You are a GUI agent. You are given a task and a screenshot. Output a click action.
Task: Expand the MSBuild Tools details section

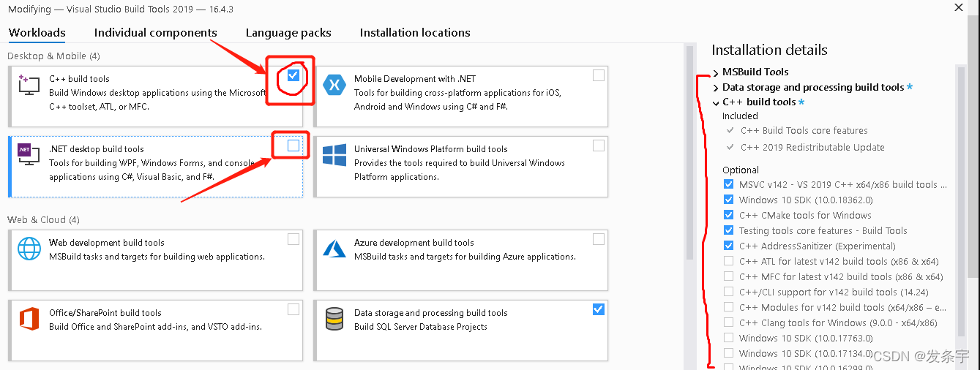(716, 72)
